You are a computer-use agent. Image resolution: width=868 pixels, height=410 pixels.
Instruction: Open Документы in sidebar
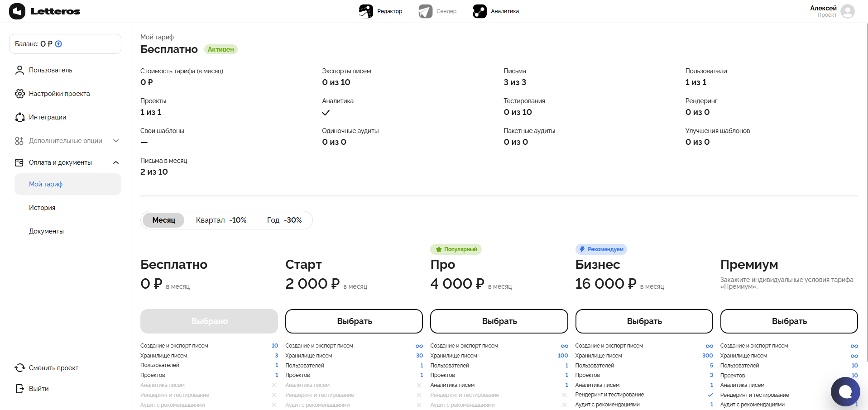click(x=46, y=231)
